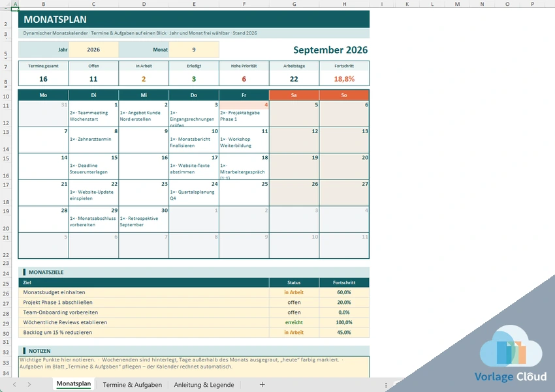Click the Jahr input cell showing 2026

[93, 50]
